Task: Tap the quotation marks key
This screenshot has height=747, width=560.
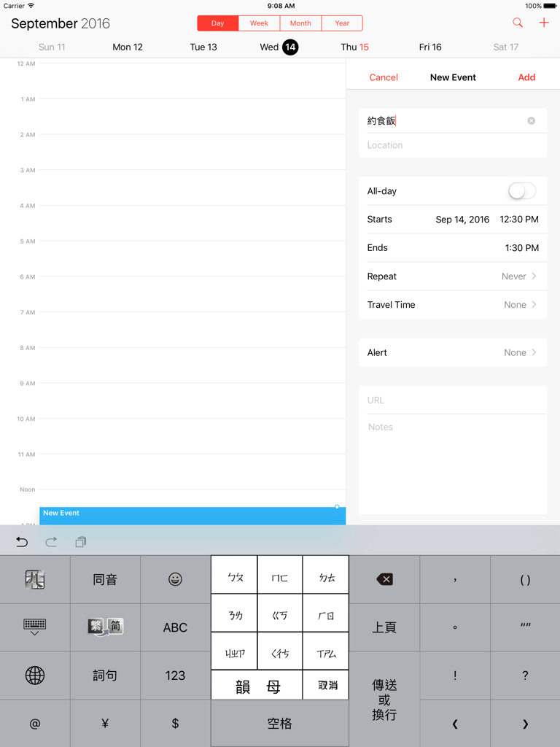Action: tap(525, 627)
